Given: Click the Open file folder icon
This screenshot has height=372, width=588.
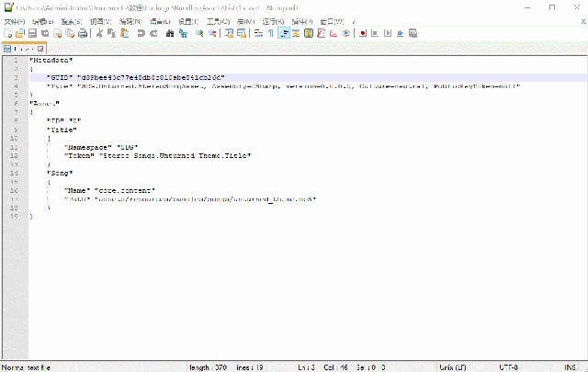Looking at the screenshot, I should coord(19,33).
